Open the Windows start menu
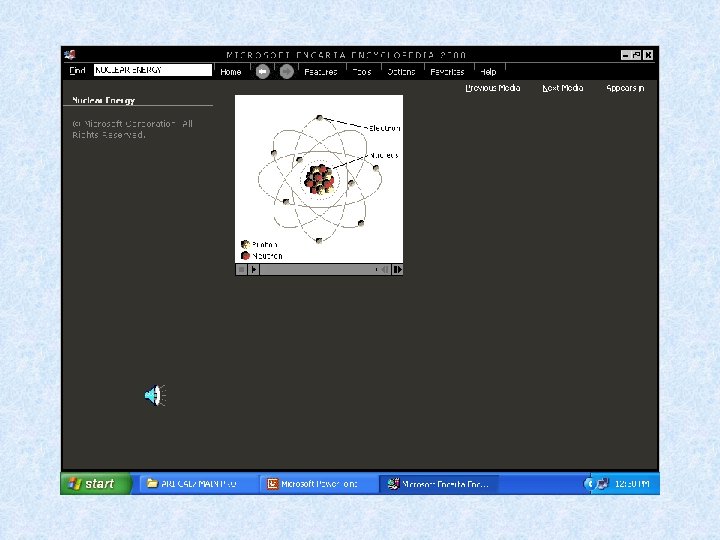The height and width of the screenshot is (540, 720). tap(96, 484)
